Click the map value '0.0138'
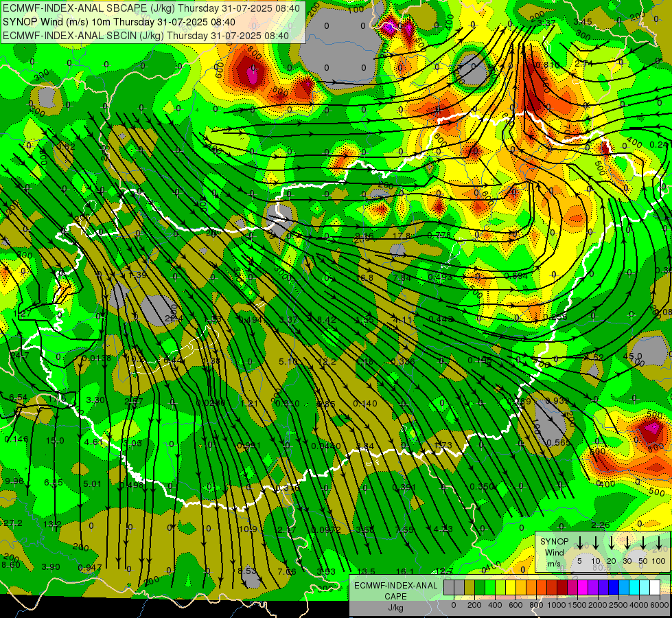672x618 pixels. (96, 358)
